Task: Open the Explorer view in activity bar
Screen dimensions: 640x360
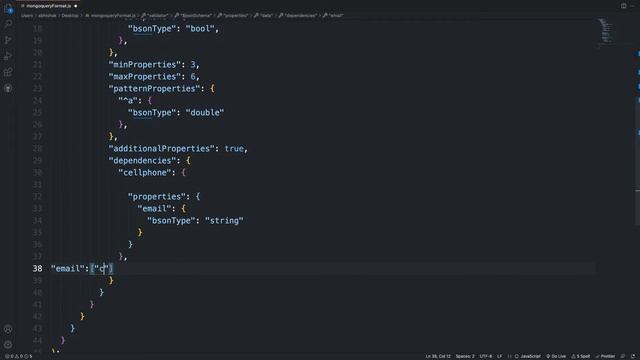Action: click(8, 9)
